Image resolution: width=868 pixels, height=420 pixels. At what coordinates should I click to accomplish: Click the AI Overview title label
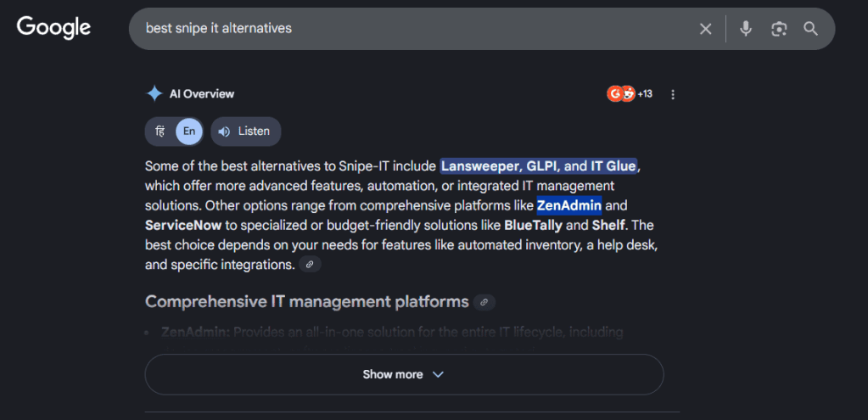[x=202, y=94]
